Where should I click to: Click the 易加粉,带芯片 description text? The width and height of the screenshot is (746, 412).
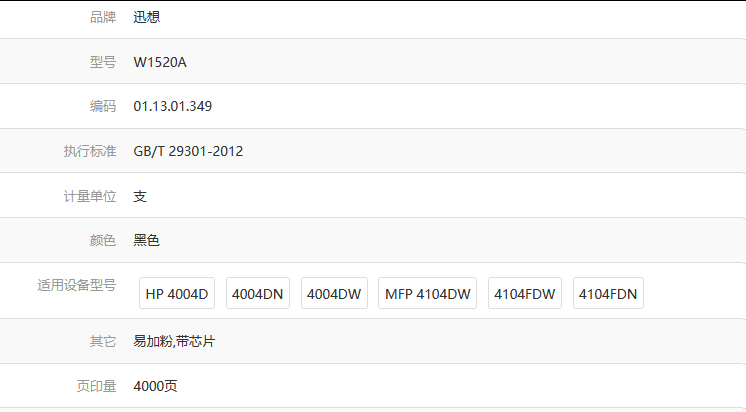pyautogui.click(x=175, y=341)
